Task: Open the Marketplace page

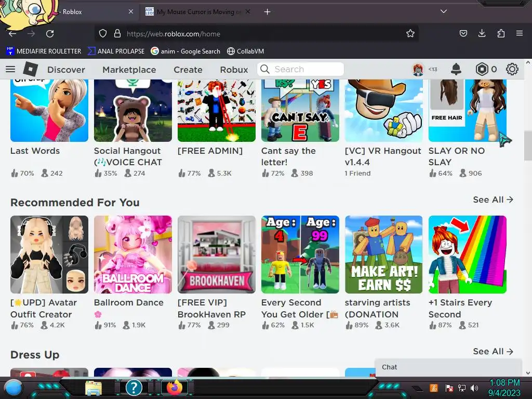Action: click(129, 70)
